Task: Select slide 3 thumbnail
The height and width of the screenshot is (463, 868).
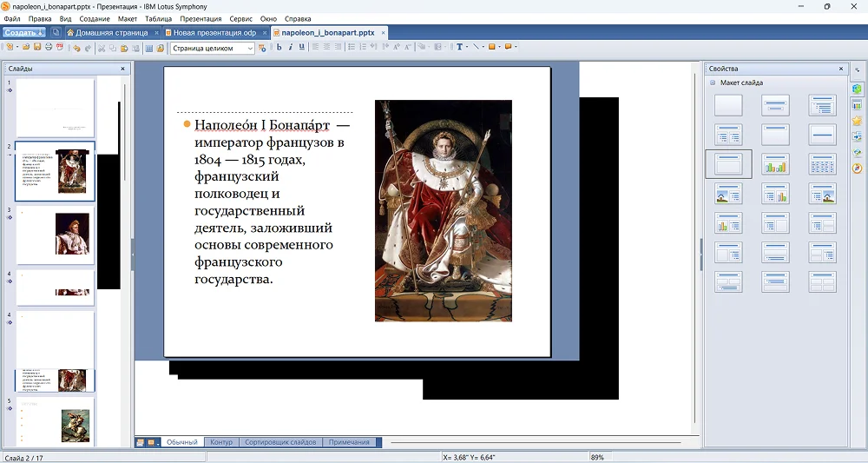Action: [x=56, y=235]
